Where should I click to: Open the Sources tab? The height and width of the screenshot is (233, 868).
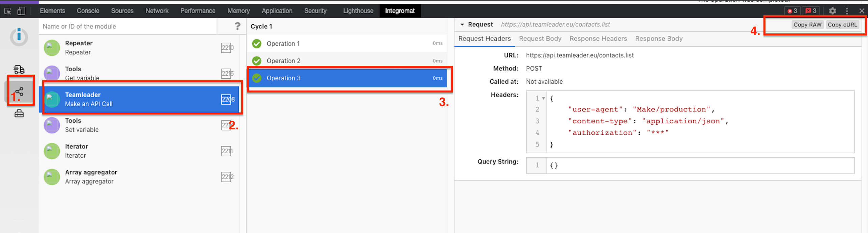pyautogui.click(x=122, y=11)
